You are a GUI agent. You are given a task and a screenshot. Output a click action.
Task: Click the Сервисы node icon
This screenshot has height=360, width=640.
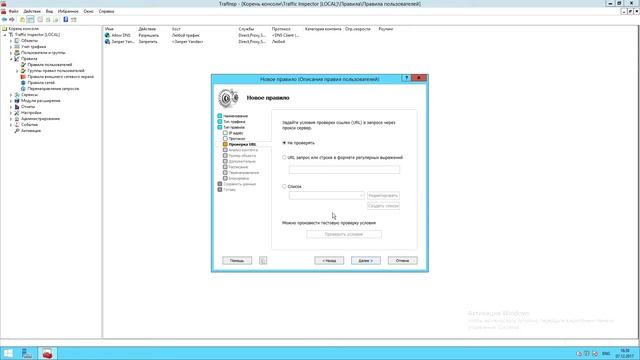click(x=17, y=95)
